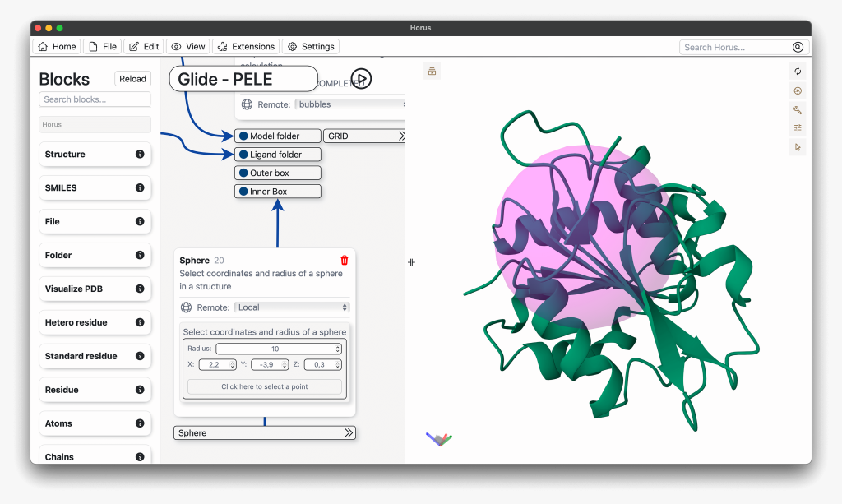The height and width of the screenshot is (504, 842).
Task: Open the View menu
Action: pos(188,47)
